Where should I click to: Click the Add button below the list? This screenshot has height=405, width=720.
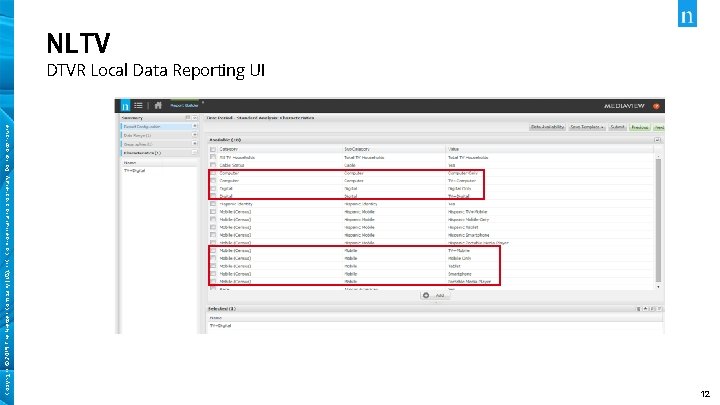434,295
